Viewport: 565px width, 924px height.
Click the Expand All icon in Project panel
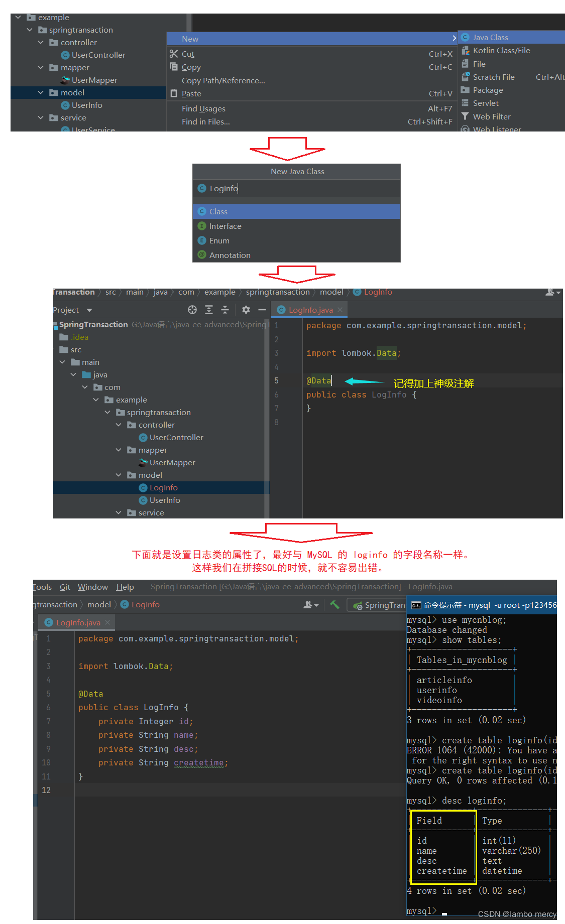point(209,310)
